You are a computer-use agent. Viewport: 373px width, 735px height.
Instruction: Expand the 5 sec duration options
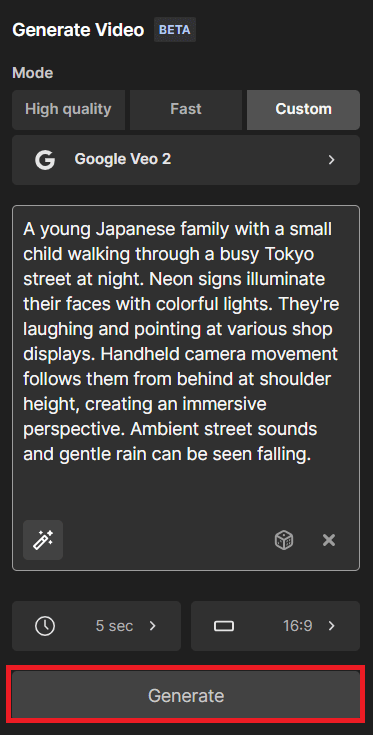(97, 626)
